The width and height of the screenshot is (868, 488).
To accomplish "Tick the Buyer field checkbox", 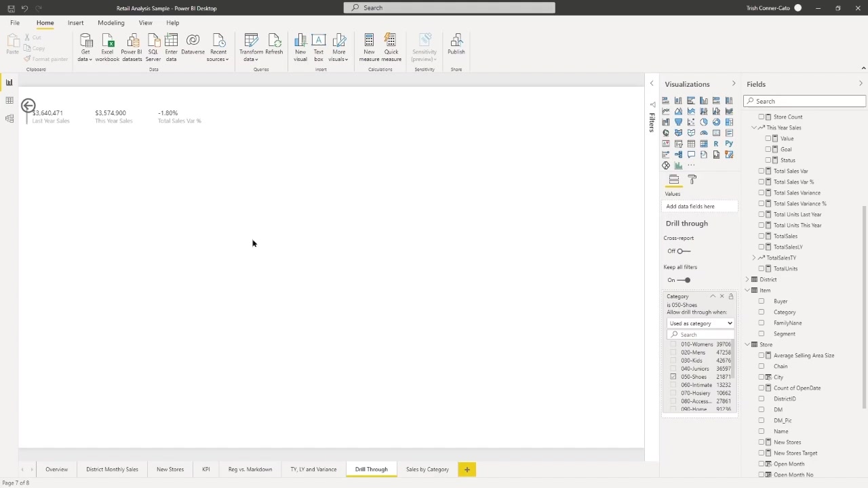I will tap(761, 301).
